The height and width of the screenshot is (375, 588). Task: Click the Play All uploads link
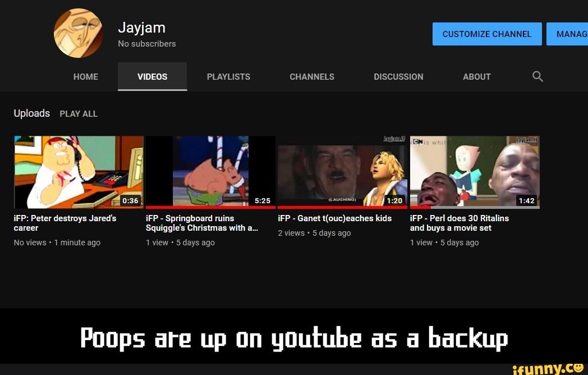pos(79,114)
